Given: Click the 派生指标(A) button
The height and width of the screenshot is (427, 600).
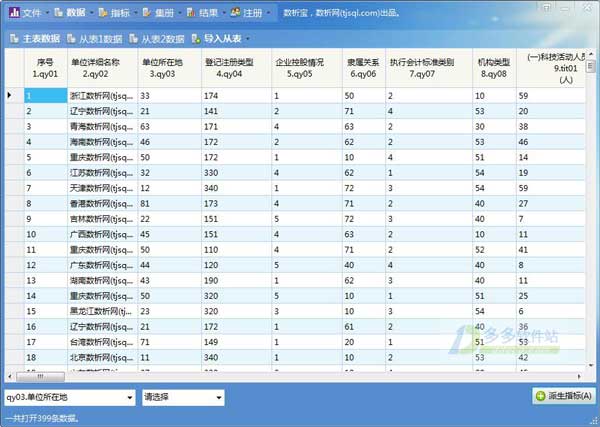Looking at the screenshot, I should point(564,396).
